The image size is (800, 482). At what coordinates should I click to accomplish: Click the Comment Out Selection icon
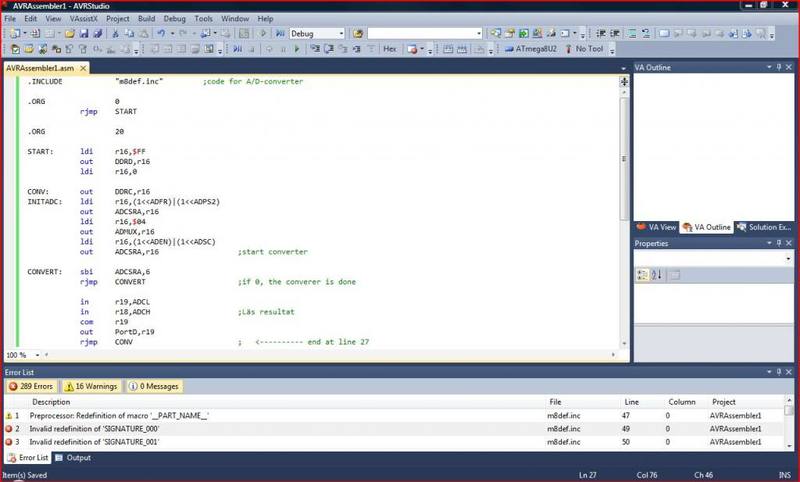(632, 34)
